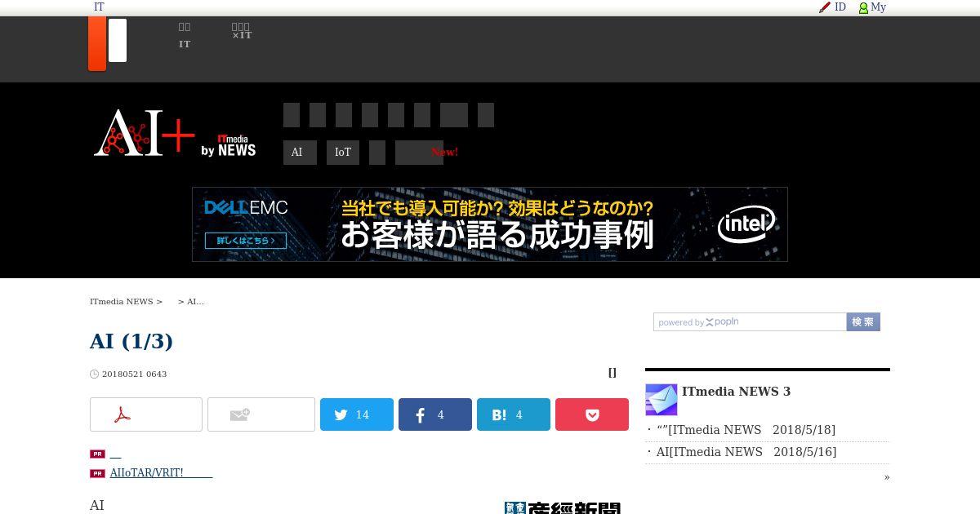The height and width of the screenshot is (514, 980).
Task: Select the AI category tab
Action: coord(300,153)
